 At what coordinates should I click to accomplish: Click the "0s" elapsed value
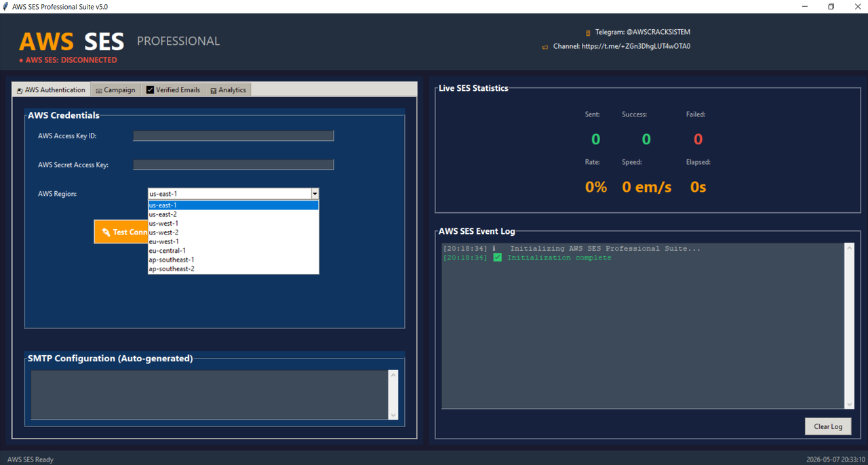click(x=698, y=187)
